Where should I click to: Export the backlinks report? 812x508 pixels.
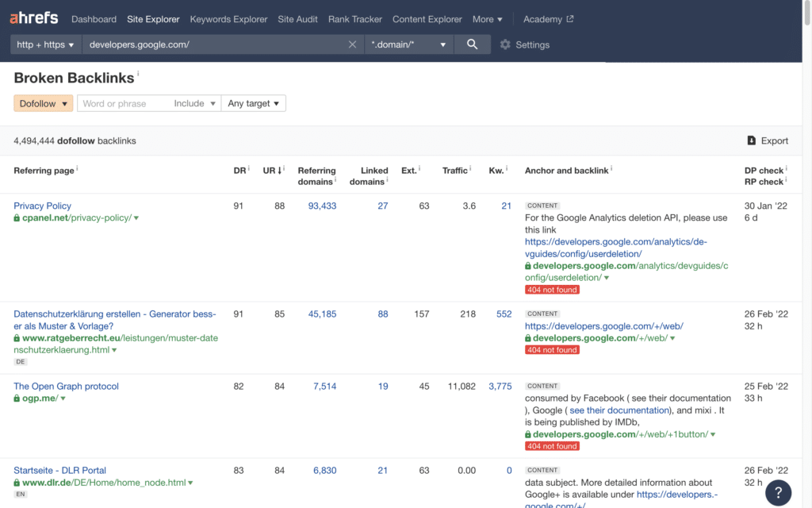point(767,140)
